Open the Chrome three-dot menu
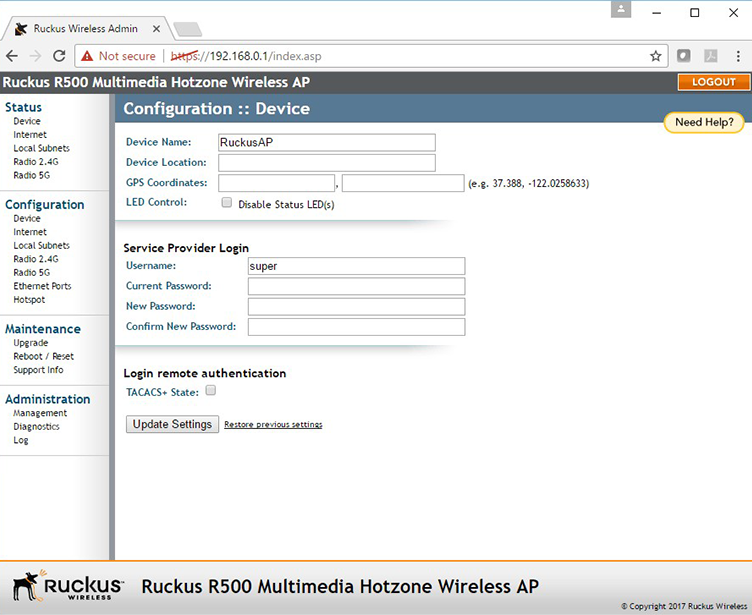This screenshot has width=752, height=615. click(737, 57)
